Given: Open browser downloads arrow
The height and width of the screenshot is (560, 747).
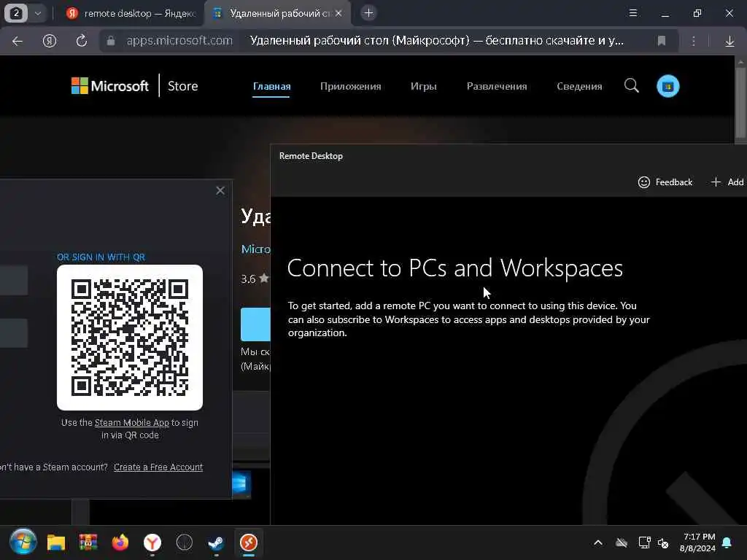Looking at the screenshot, I should pos(729,41).
